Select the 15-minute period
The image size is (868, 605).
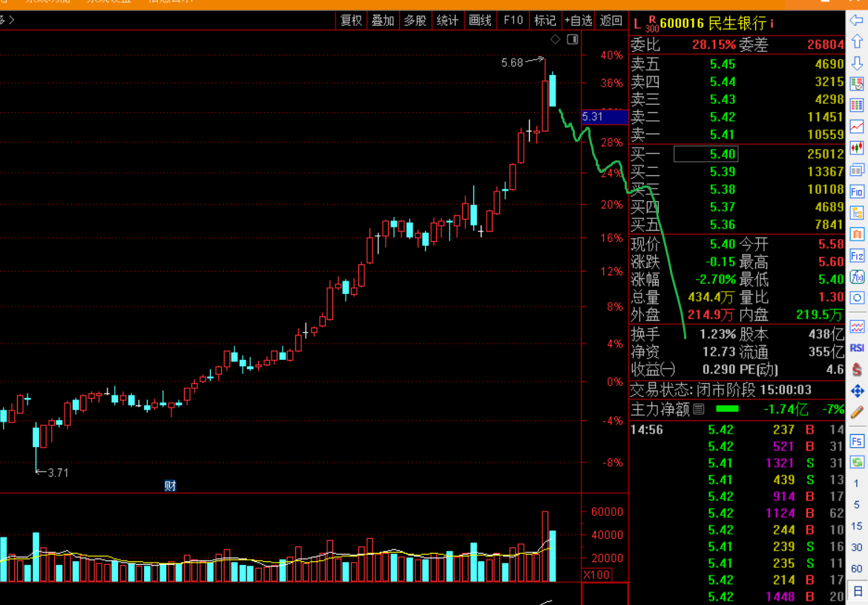[x=856, y=526]
